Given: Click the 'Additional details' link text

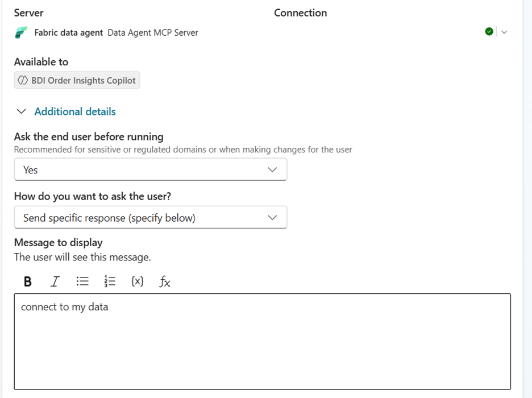Looking at the screenshot, I should pyautogui.click(x=75, y=112).
